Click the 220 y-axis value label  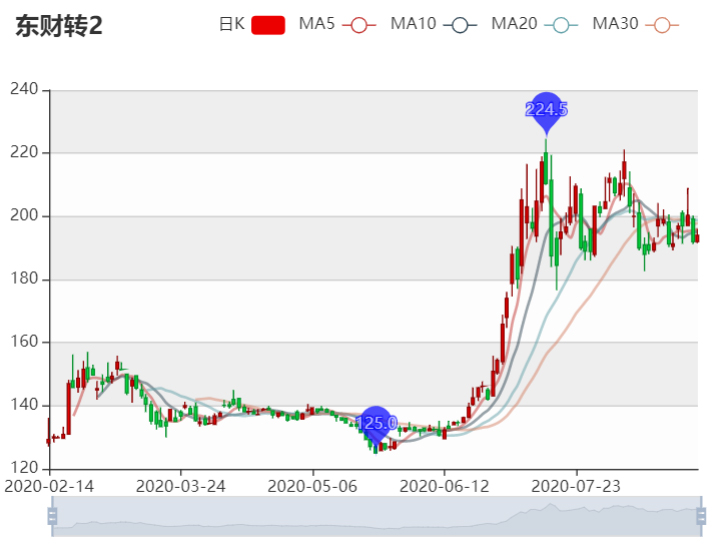pos(24,152)
